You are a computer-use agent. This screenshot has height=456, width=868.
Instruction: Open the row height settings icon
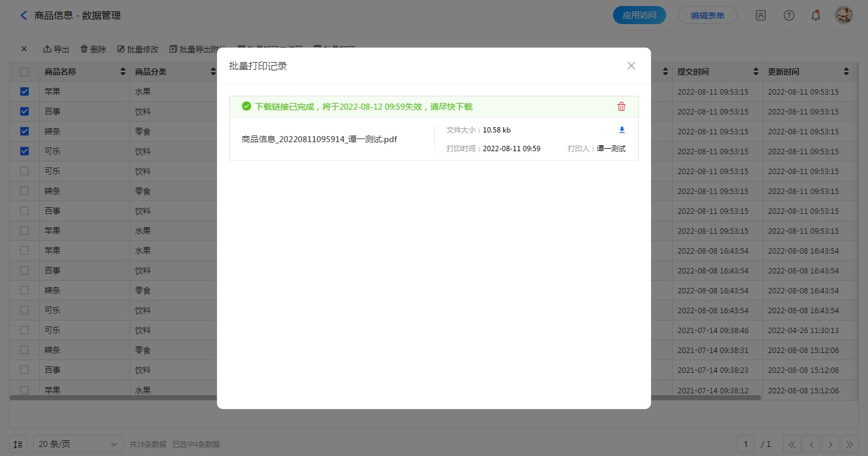pos(18,445)
